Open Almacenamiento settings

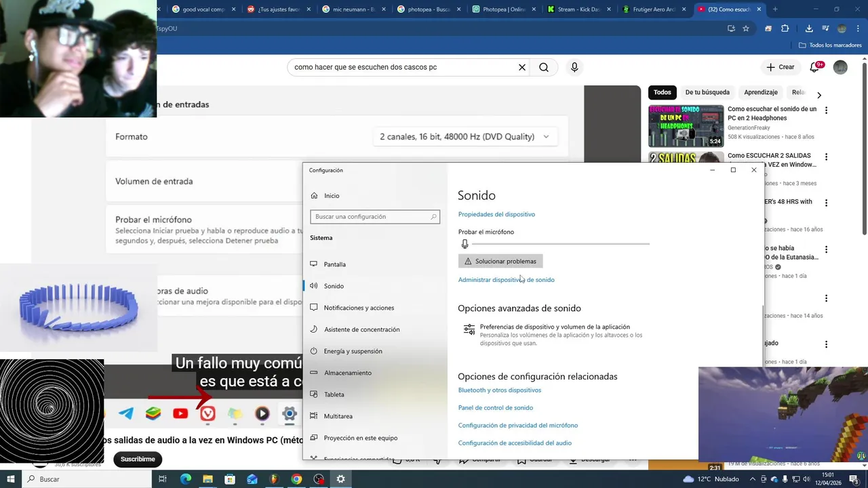[x=375, y=373]
